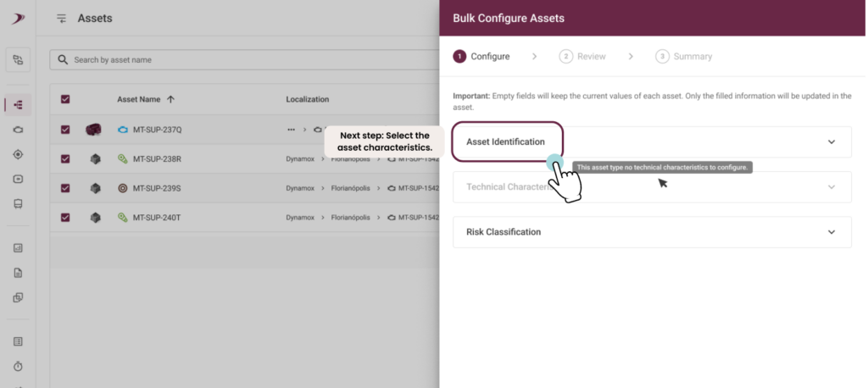Click the Dynamox logo in the sidebar
The width and height of the screenshot is (868, 388).
pyautogui.click(x=19, y=19)
